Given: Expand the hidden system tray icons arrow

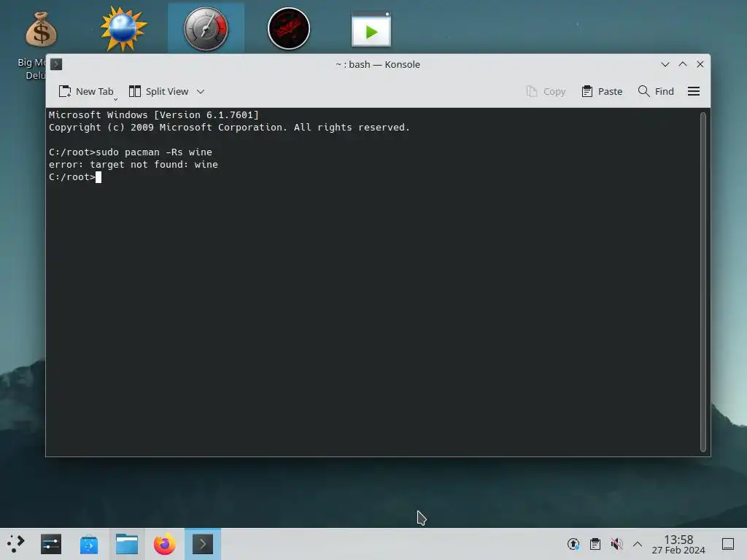Looking at the screenshot, I should point(638,544).
